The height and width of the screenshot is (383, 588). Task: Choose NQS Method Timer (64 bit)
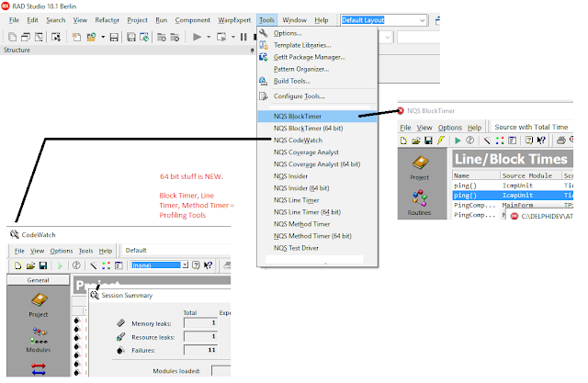[x=317, y=236]
